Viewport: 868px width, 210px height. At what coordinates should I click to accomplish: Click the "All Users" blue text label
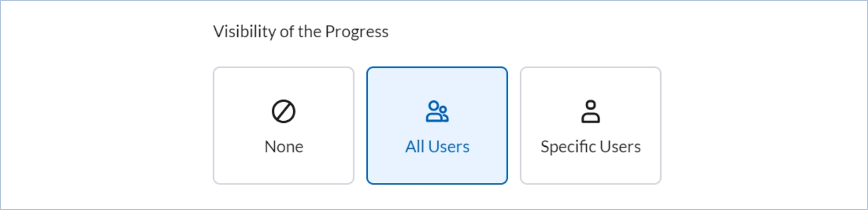[437, 147]
